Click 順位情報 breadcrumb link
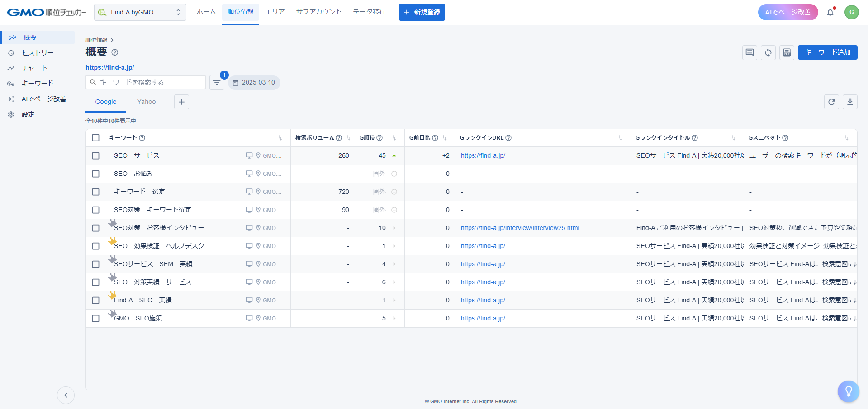 [96, 40]
